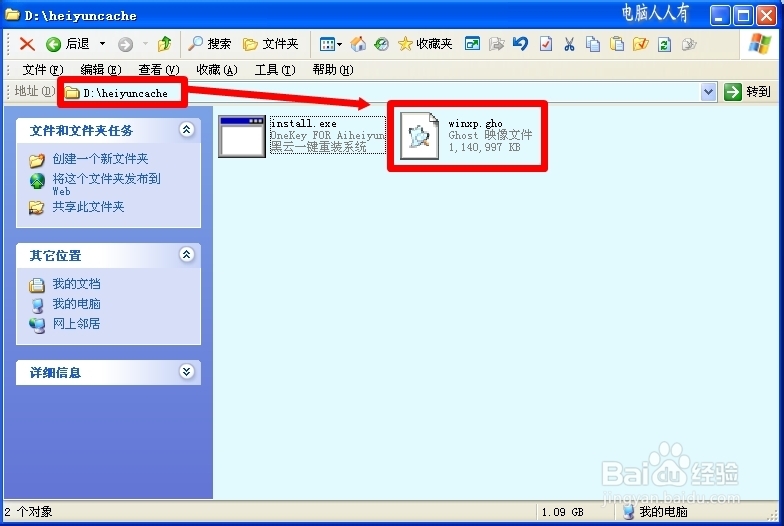This screenshot has width=784, height=526.
Task: Go up one folder level icon
Action: coord(164,44)
